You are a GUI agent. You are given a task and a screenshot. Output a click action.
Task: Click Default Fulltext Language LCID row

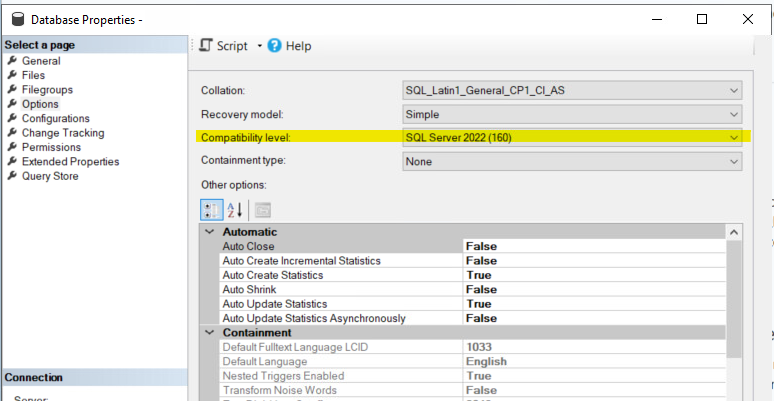[x=472, y=347]
